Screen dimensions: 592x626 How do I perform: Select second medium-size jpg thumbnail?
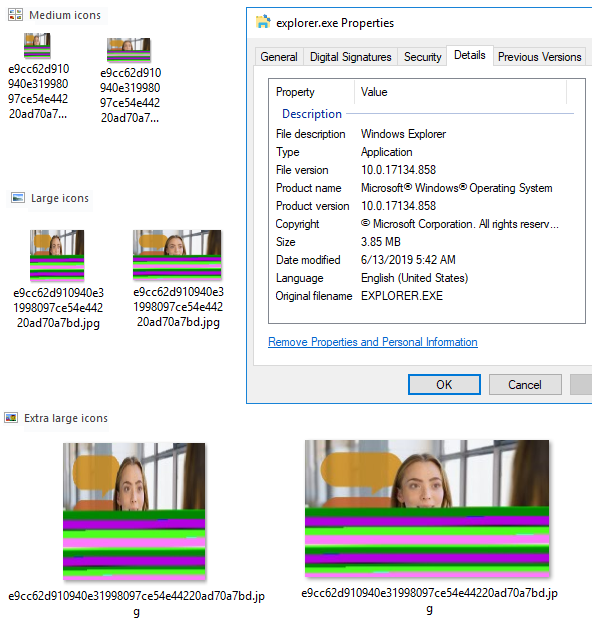[x=129, y=50]
